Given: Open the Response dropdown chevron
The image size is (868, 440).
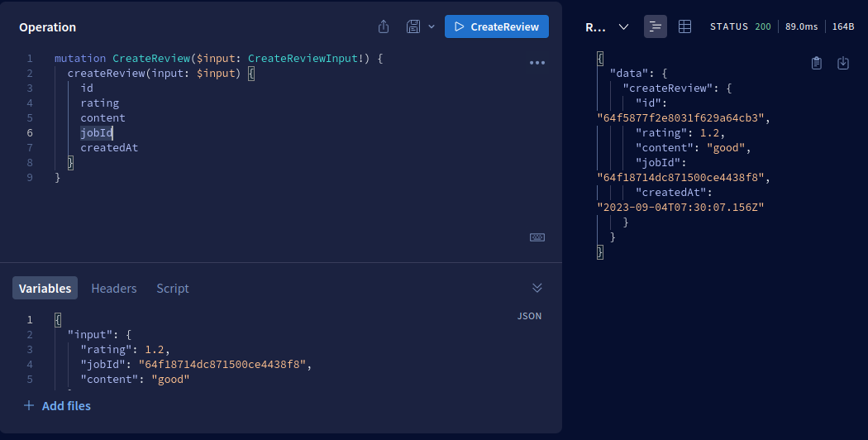Looking at the screenshot, I should click(623, 26).
